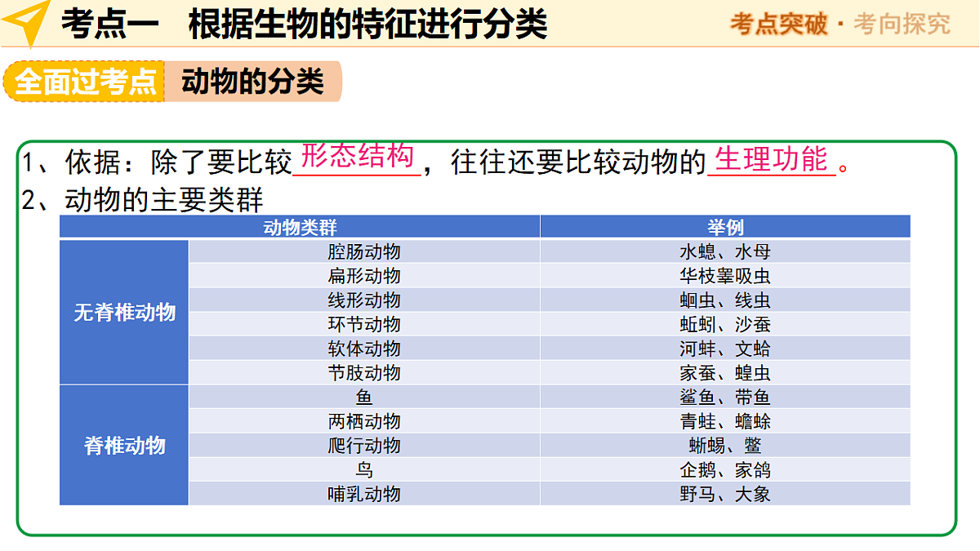This screenshot has height=551, width=980.
Task: Select the 生理功能 filled-in answer
Action: point(771,158)
